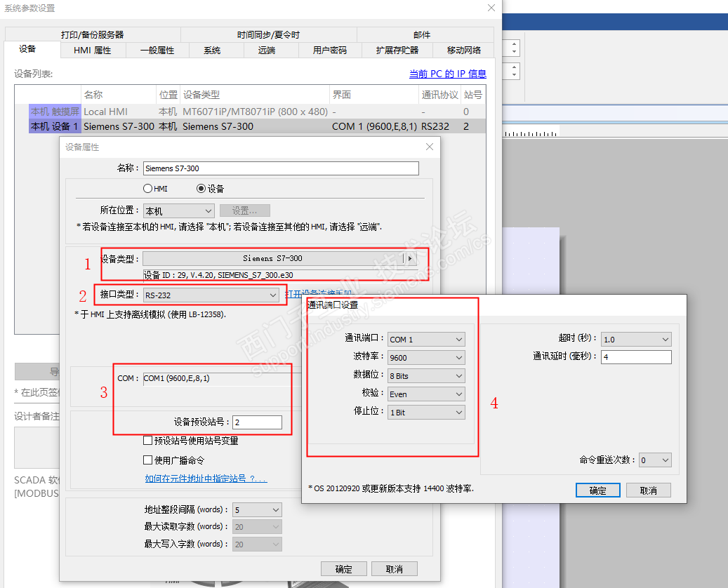Close the 设备属性 dialog

430,147
